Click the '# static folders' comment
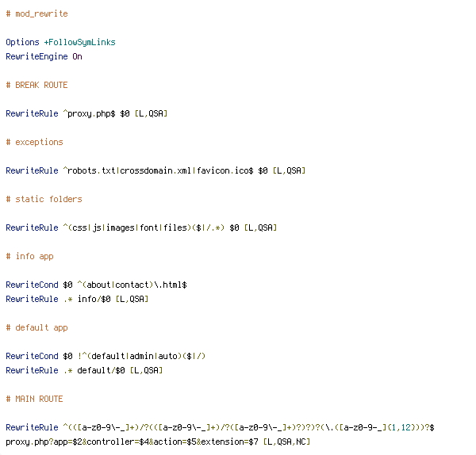Viewport: 476px width, 455px height. 44,199
